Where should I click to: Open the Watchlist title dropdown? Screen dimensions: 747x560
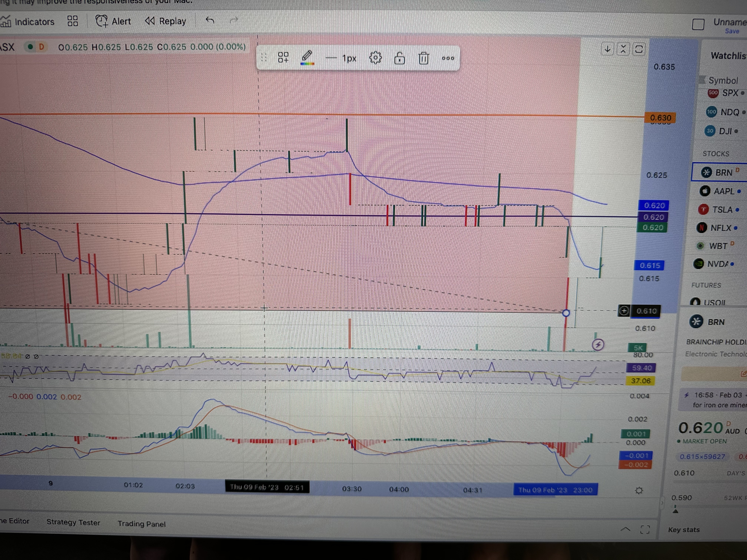728,56
